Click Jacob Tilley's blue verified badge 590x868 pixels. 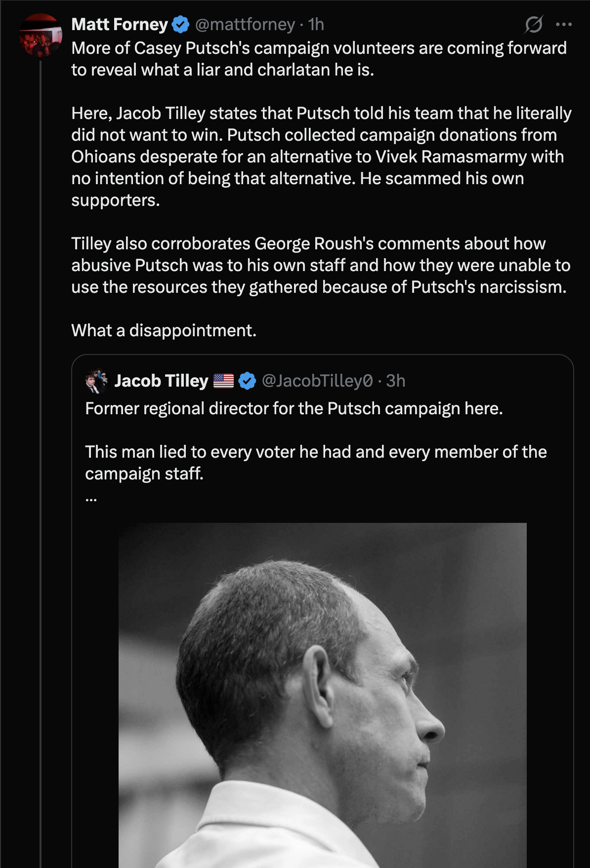[x=247, y=381]
